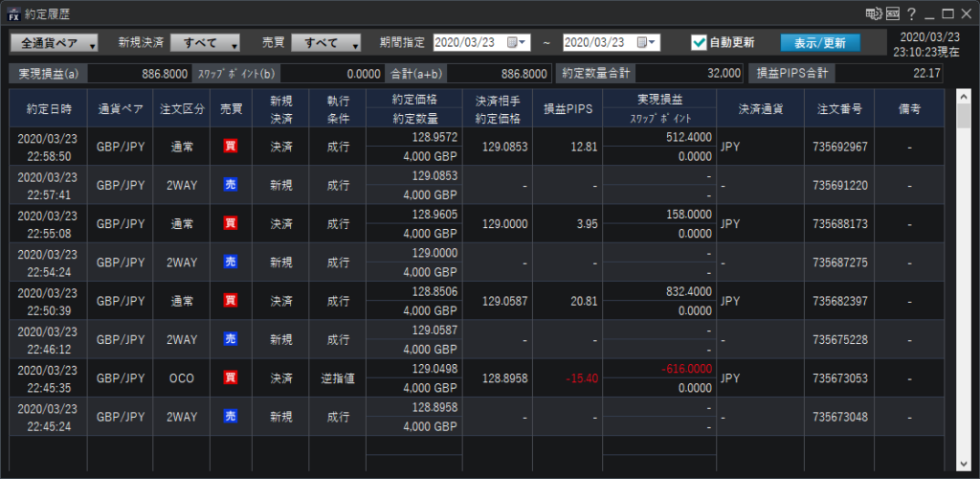Maximize the 約定履歴 window

coord(948,13)
